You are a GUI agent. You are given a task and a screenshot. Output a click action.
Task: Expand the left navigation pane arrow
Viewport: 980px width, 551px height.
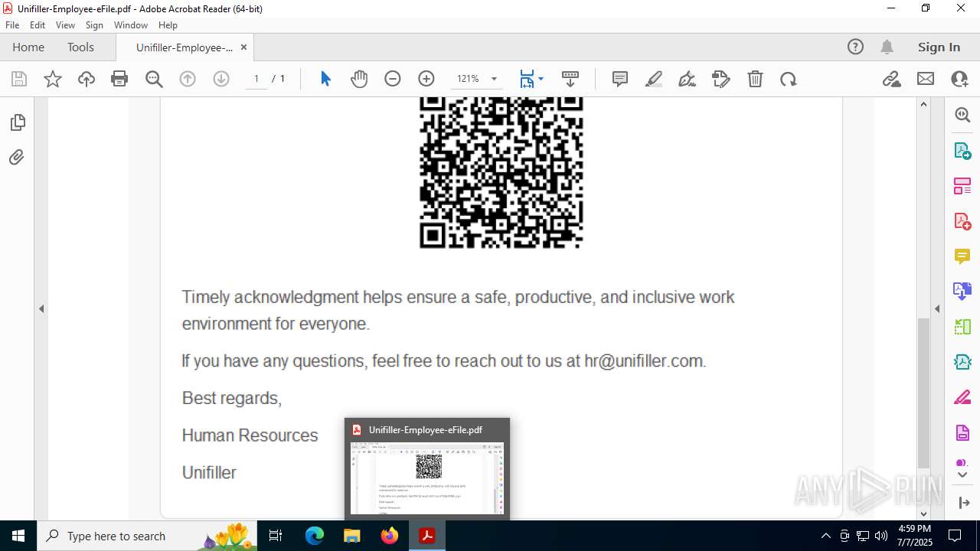point(41,308)
